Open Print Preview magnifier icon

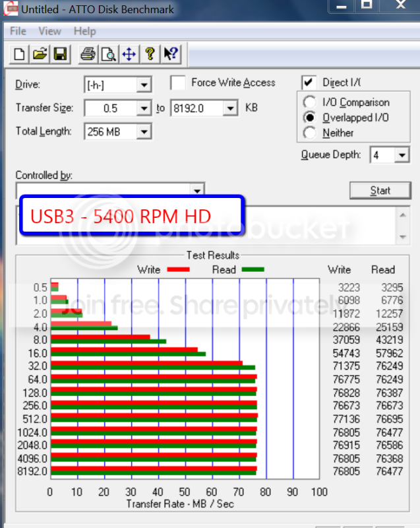pos(109,54)
